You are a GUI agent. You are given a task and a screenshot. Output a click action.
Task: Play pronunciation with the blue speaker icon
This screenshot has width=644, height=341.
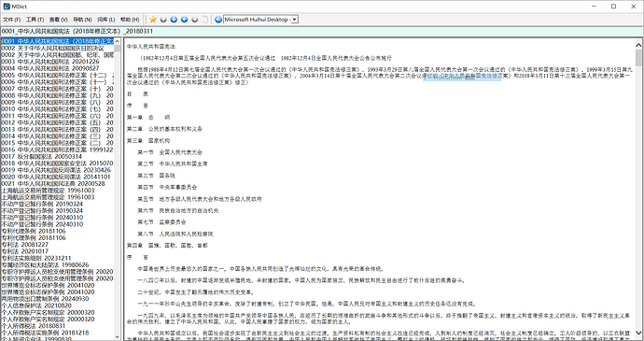(x=218, y=20)
